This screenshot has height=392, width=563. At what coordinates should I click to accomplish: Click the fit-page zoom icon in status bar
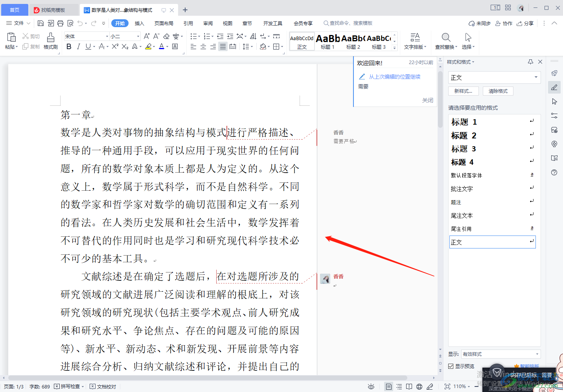pos(447,386)
